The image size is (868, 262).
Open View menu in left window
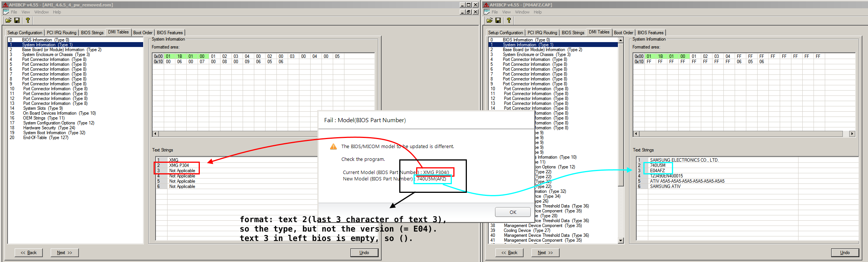click(26, 12)
